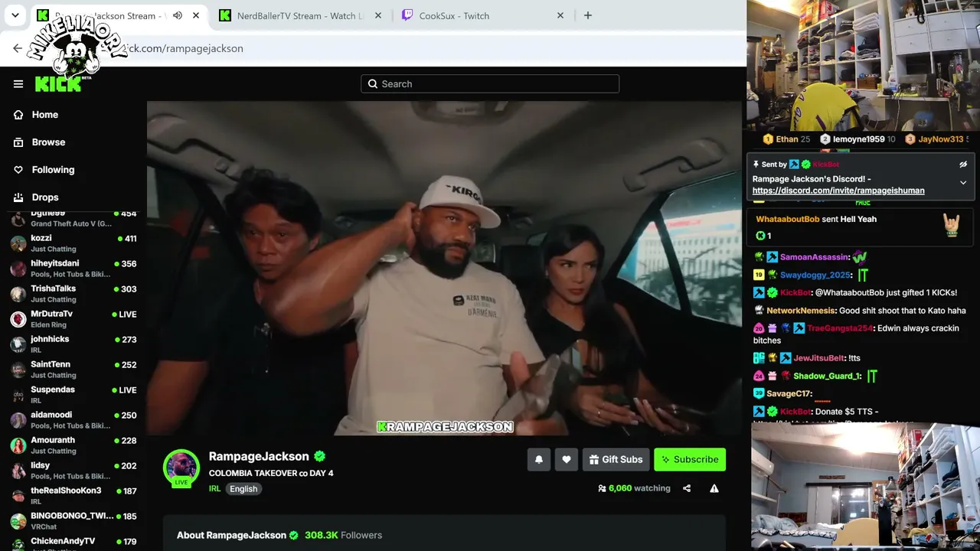The image size is (980, 551).
Task: Select ChickenAndyTV in the channel list
Action: coord(73,545)
